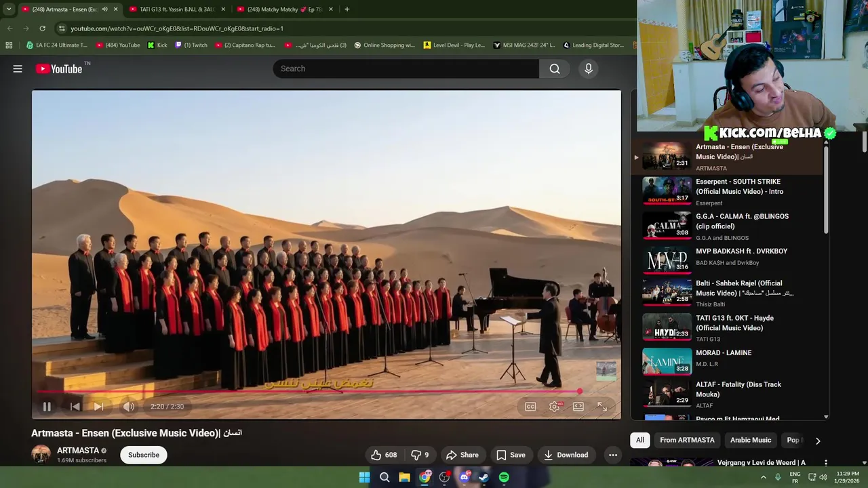This screenshot has height=488, width=868.
Task: Share this Artmasta video
Action: [462, 455]
